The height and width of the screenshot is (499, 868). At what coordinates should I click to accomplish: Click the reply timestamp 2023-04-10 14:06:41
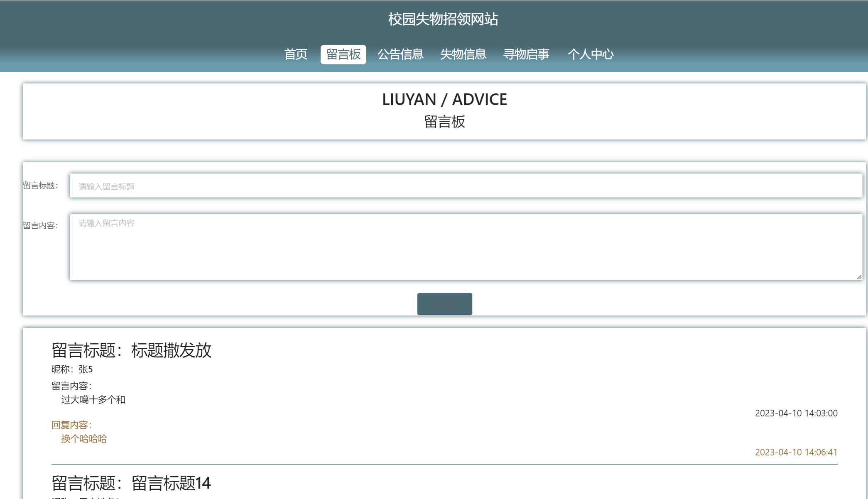796,453
